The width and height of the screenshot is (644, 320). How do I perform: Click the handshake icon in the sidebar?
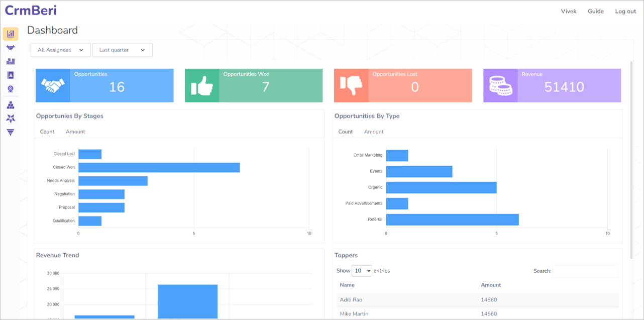pyautogui.click(x=11, y=48)
